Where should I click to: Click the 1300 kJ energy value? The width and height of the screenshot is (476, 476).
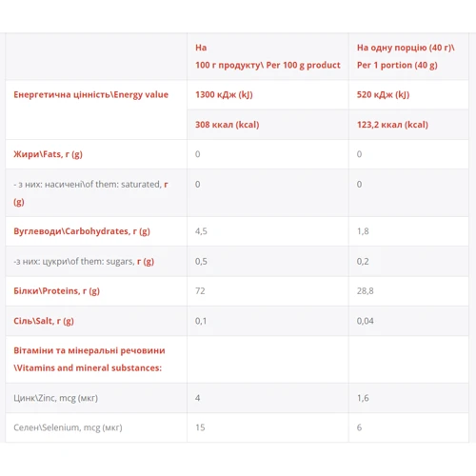[224, 94]
